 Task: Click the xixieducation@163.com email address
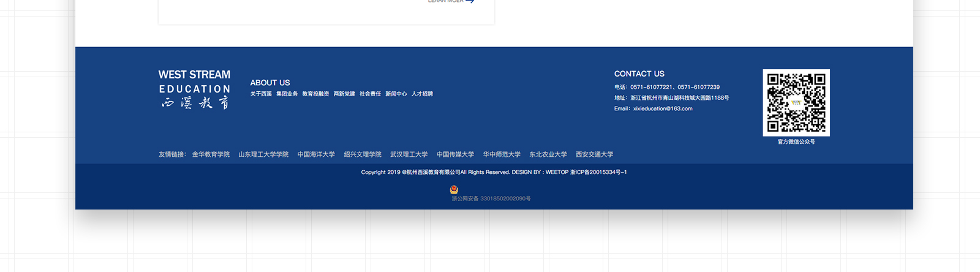[x=663, y=108]
